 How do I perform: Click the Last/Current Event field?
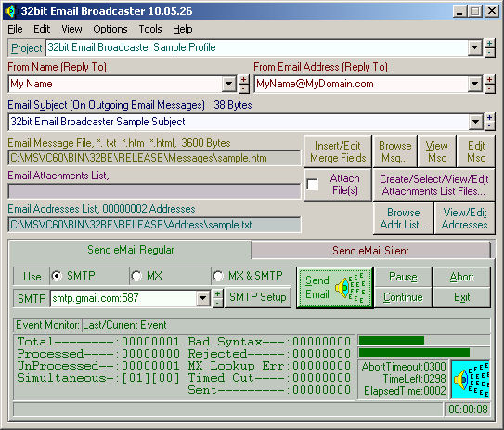286,325
